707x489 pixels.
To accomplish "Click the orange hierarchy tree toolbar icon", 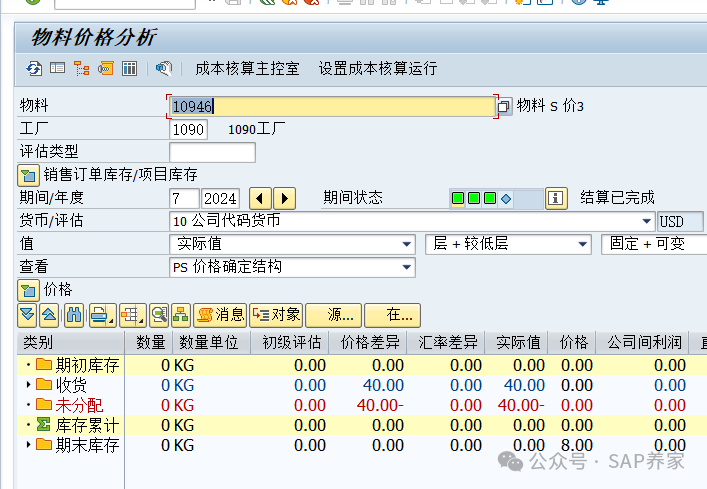I will coord(81,69).
